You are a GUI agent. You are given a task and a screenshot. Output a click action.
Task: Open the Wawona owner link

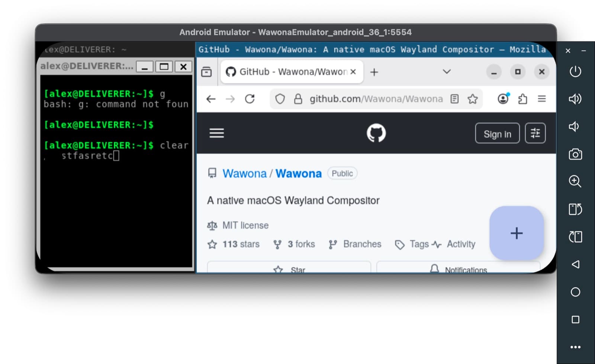[245, 174]
